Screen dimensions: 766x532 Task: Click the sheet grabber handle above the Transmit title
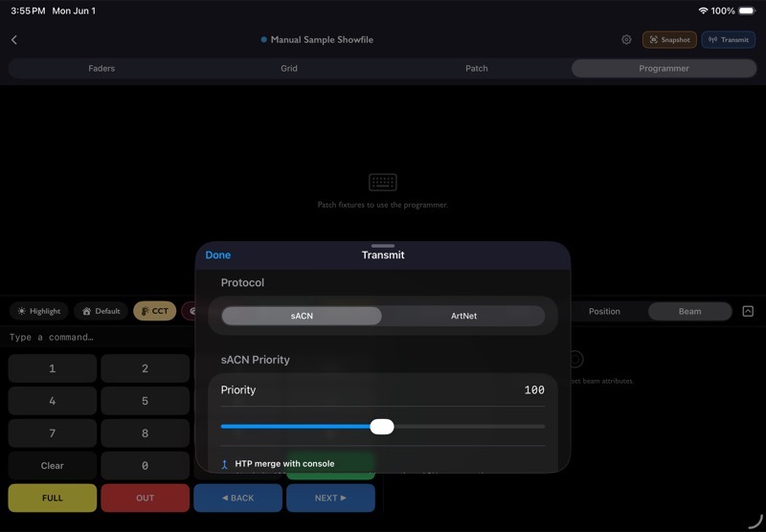pyautogui.click(x=383, y=246)
